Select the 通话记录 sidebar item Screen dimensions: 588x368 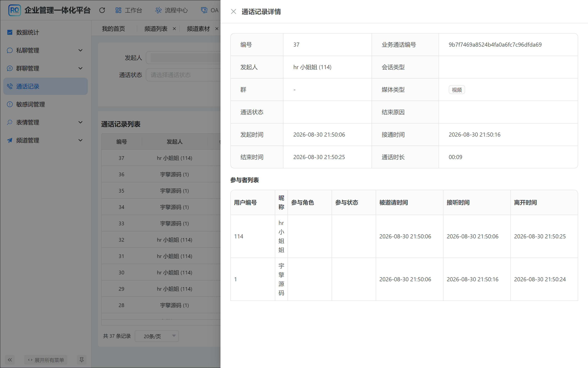[x=46, y=86]
